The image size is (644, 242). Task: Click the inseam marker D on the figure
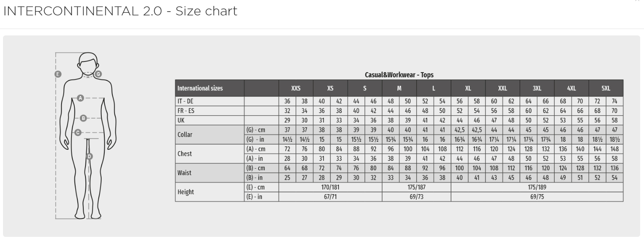(89, 156)
